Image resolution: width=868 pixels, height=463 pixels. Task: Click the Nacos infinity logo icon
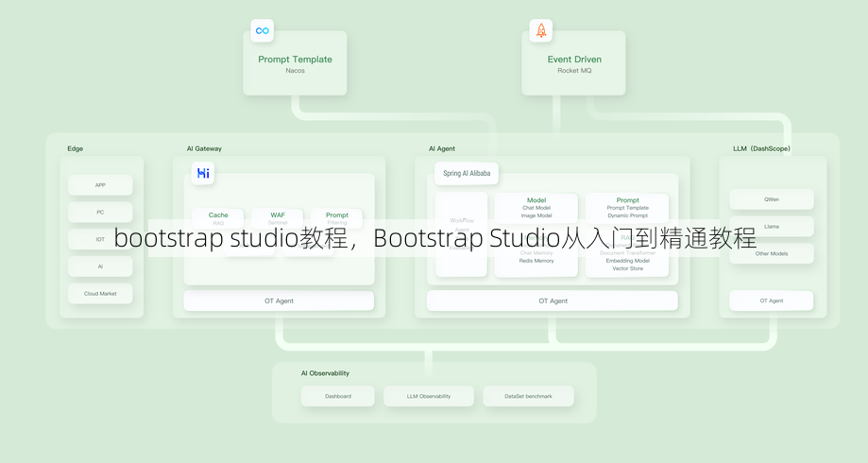pos(263,30)
